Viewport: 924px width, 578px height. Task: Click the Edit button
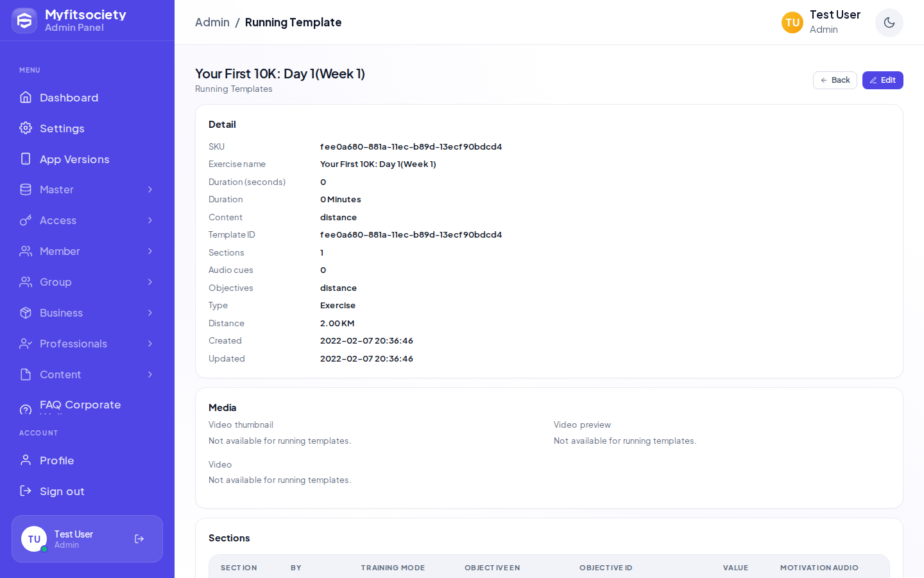click(x=882, y=80)
